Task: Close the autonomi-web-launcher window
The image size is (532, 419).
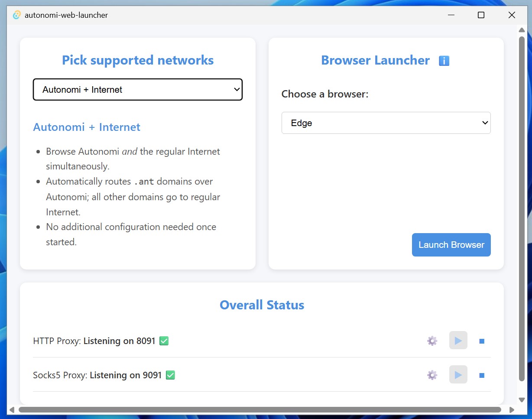Action: pos(512,15)
